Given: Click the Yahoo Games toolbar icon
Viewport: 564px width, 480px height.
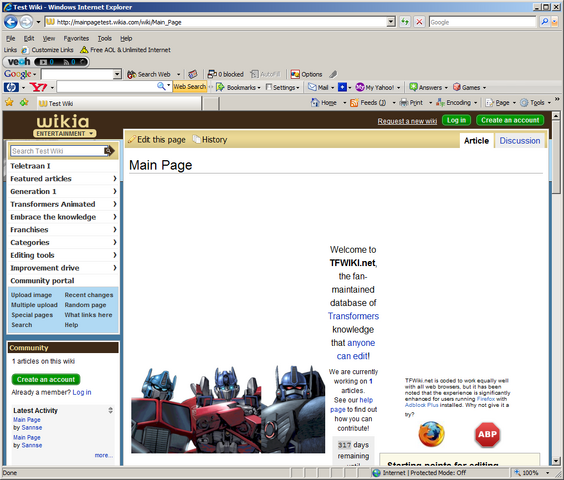Looking at the screenshot, I should pos(457,87).
